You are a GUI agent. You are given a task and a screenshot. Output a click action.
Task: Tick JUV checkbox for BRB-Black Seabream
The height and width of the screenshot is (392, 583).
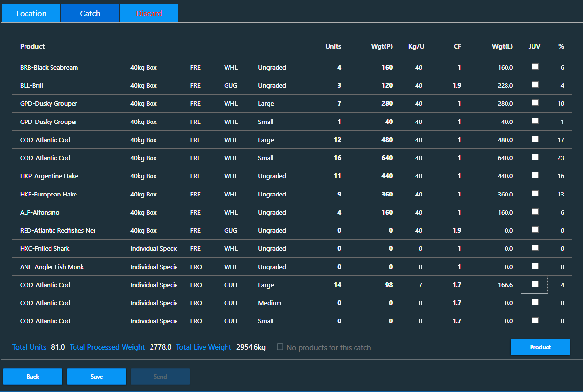[535, 67]
